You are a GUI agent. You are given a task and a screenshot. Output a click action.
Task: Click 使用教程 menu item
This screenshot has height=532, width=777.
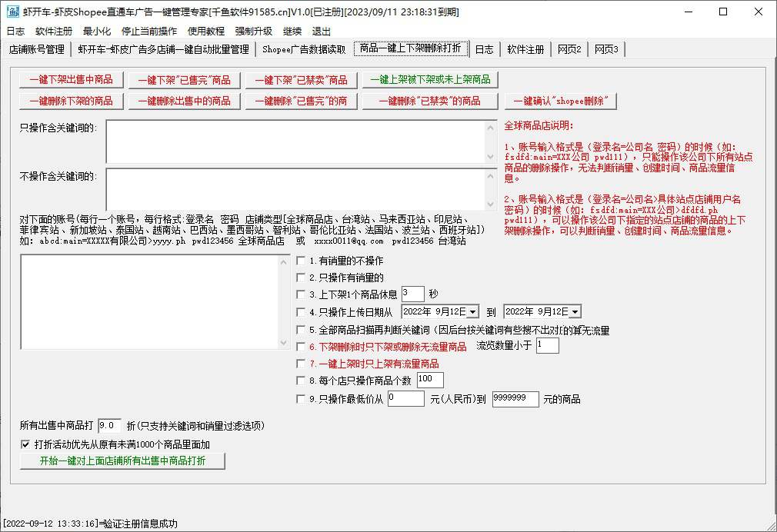(x=206, y=32)
